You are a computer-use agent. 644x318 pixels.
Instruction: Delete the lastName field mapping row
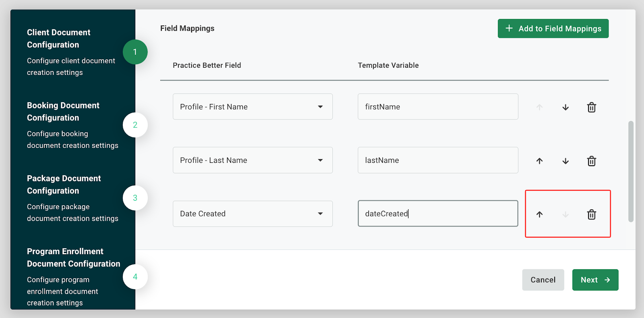point(591,161)
